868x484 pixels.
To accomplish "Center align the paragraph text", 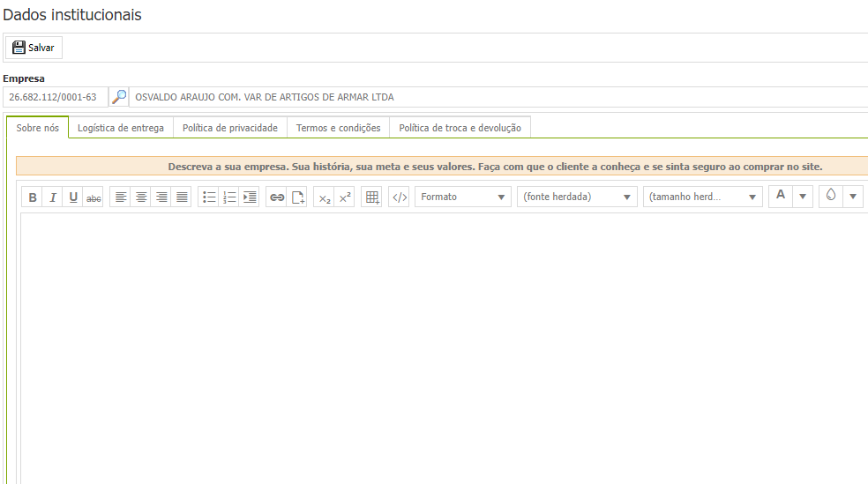I will coord(141,197).
